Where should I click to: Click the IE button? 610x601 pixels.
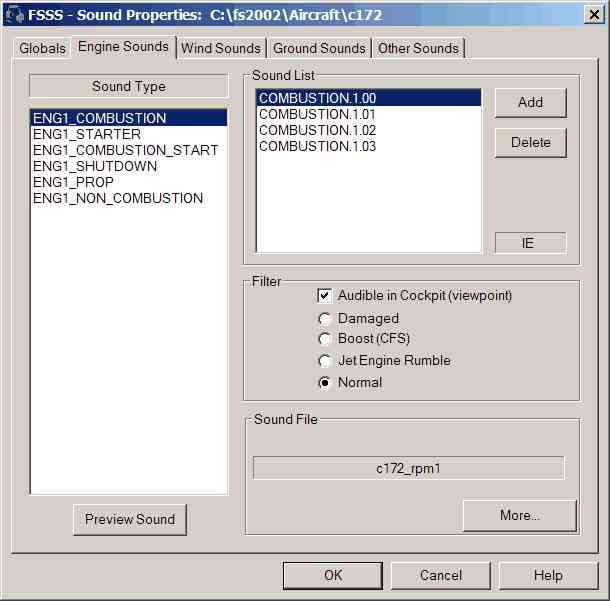click(x=531, y=243)
